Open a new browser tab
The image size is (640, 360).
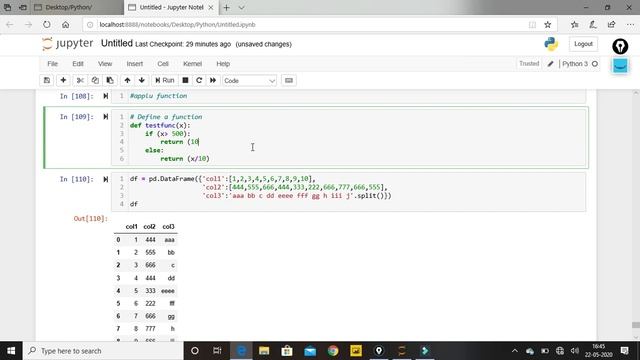point(227,7)
